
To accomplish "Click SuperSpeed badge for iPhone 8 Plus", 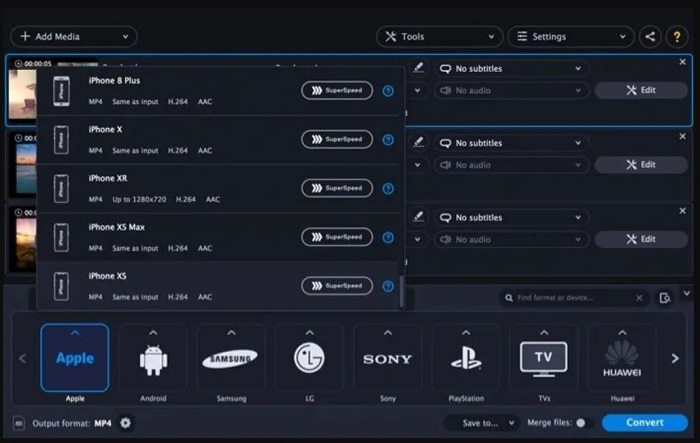I will (x=337, y=91).
